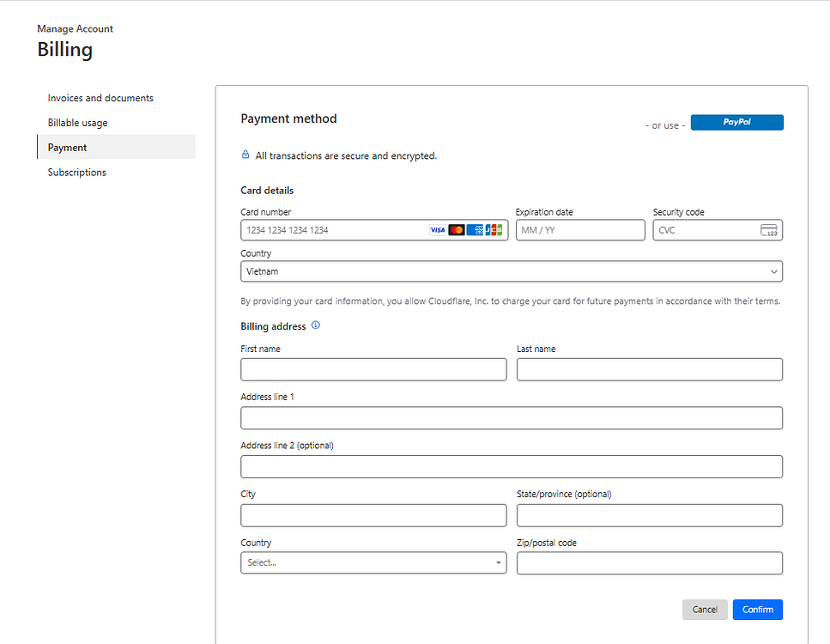The height and width of the screenshot is (644, 830).
Task: Click the Mastercard logo icon
Action: click(x=457, y=230)
